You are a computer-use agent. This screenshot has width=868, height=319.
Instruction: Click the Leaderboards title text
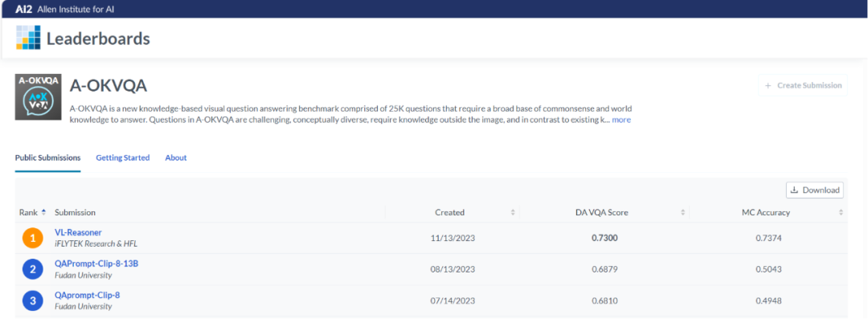(x=99, y=39)
